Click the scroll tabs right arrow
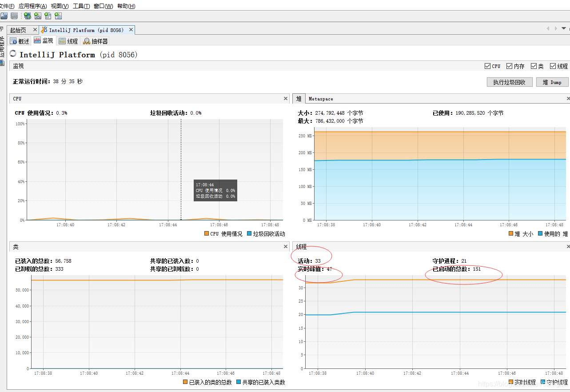 [556, 28]
